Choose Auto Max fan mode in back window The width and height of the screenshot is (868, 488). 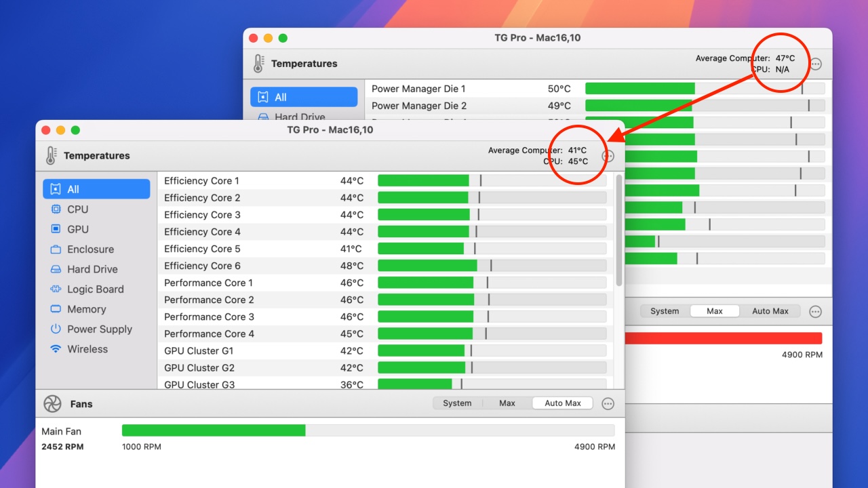tap(770, 311)
